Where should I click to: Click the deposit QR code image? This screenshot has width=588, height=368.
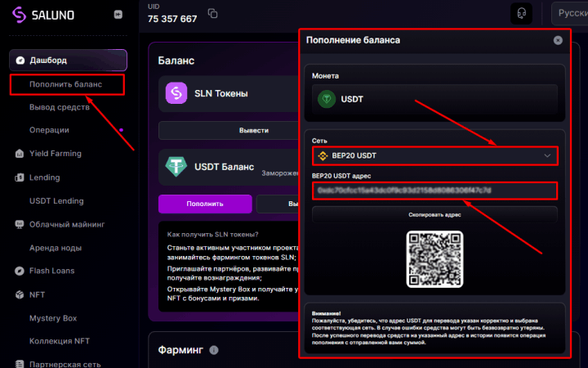434,259
